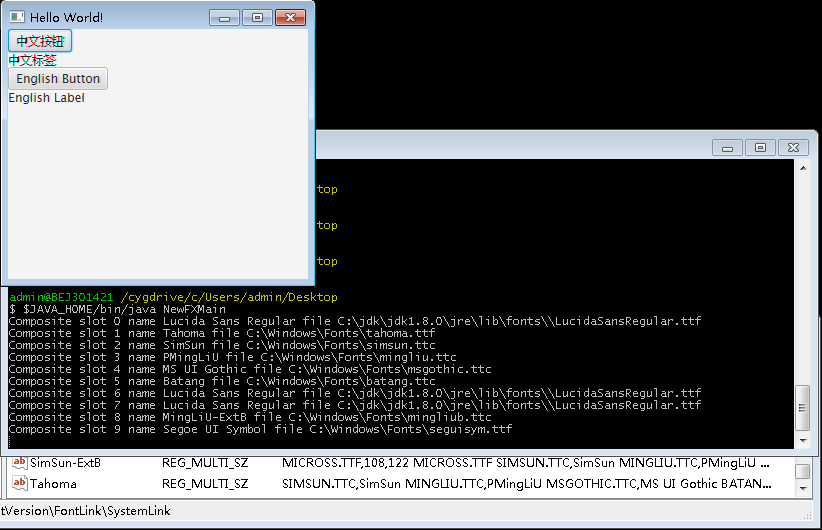Close the terminal window
This screenshot has height=530, width=822.
tap(793, 148)
